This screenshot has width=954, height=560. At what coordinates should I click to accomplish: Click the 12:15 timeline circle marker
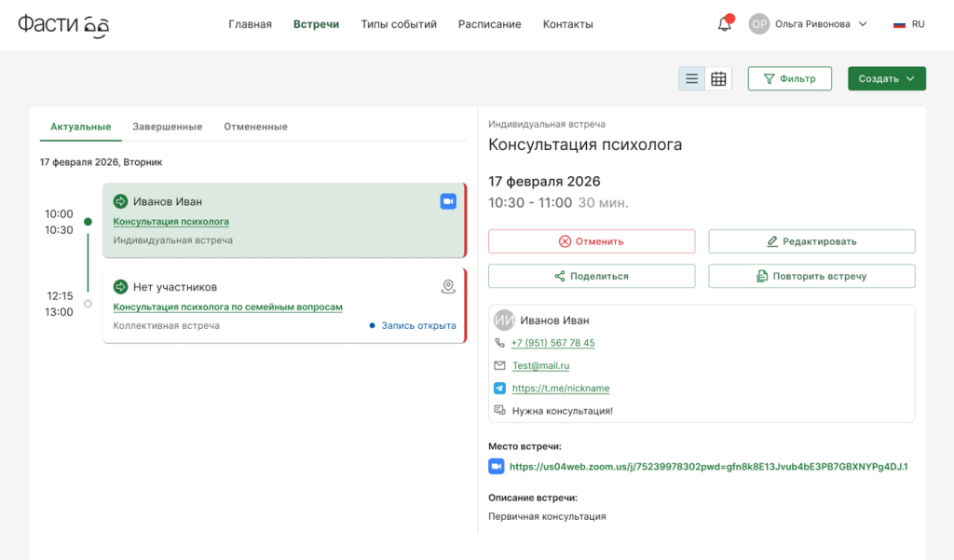88,304
